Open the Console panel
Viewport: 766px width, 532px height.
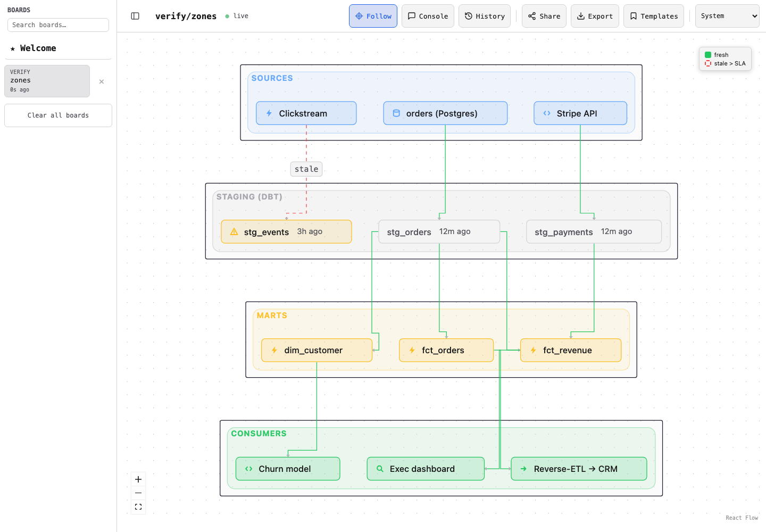(x=428, y=16)
